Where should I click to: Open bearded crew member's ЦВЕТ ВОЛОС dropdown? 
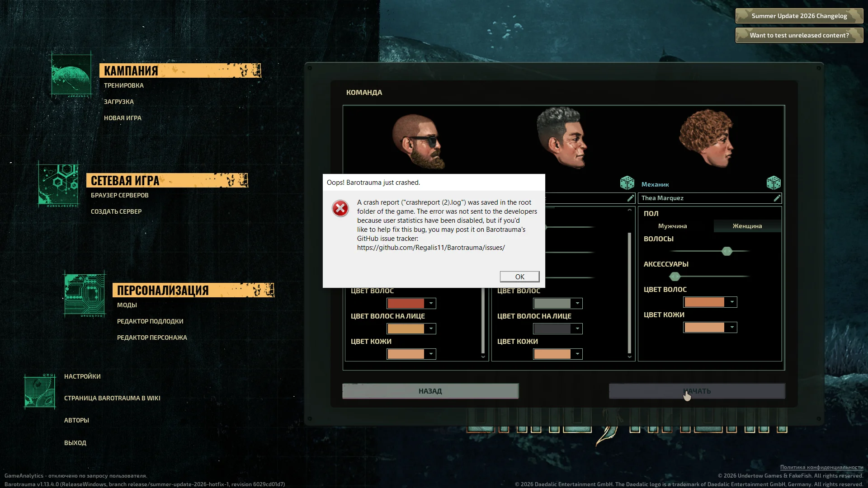[x=411, y=304]
